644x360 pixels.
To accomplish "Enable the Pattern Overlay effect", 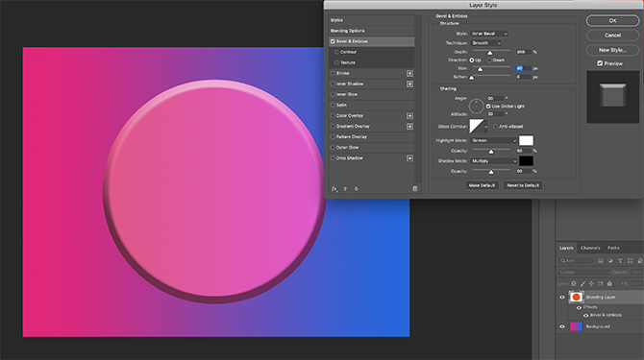I will (333, 137).
